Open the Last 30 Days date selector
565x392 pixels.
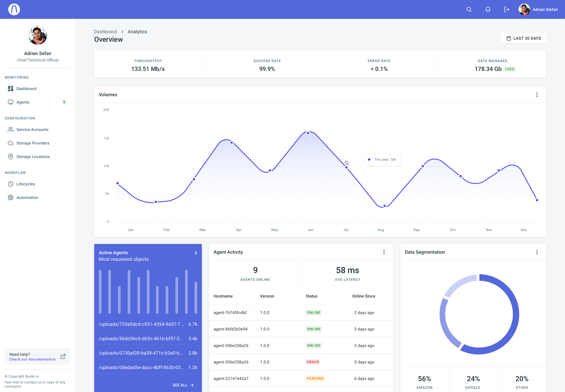pos(524,38)
